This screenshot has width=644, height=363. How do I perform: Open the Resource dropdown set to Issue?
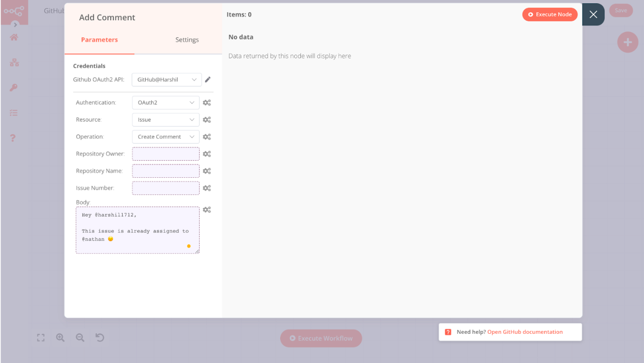(165, 119)
